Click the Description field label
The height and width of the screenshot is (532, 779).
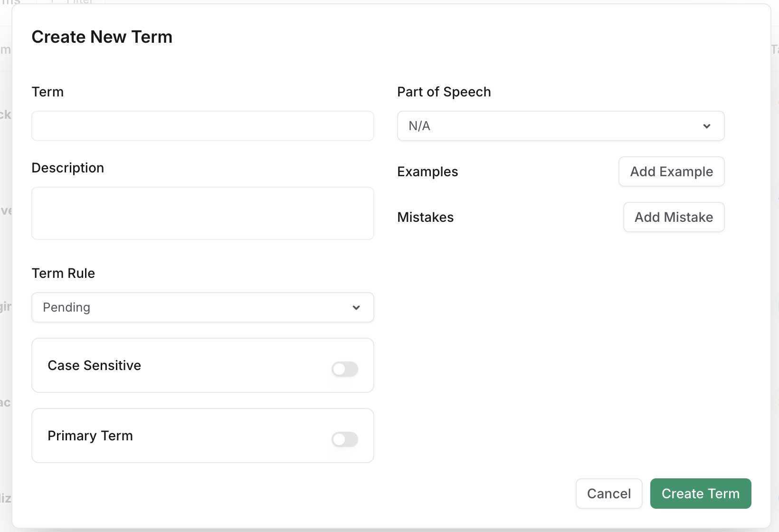tap(67, 168)
